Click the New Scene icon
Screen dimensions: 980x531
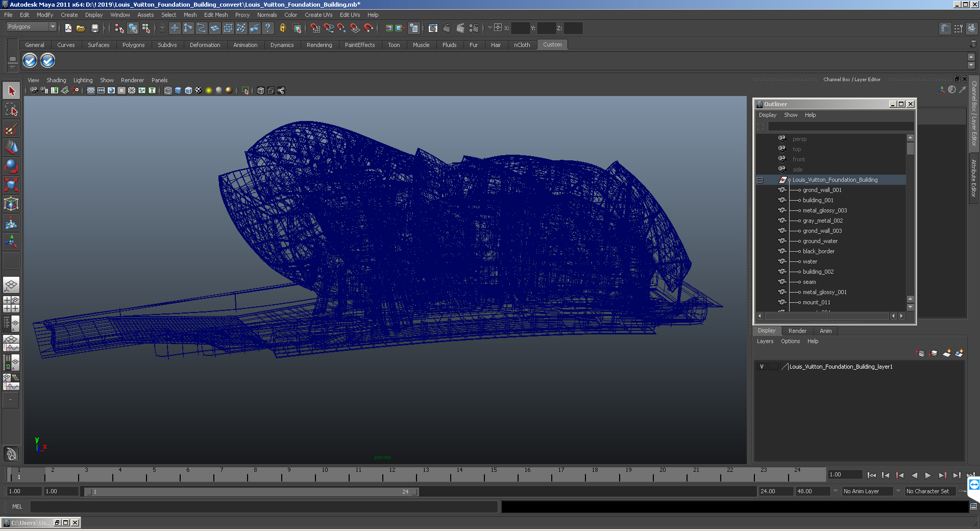(x=68, y=28)
